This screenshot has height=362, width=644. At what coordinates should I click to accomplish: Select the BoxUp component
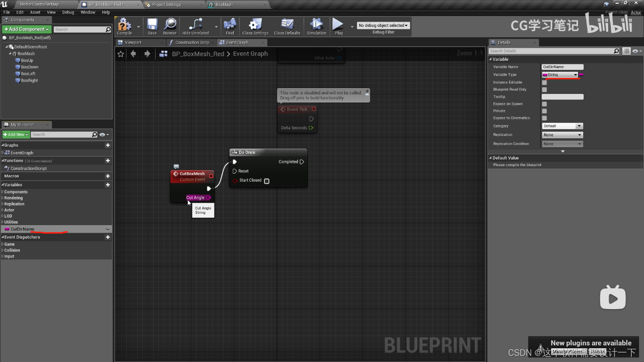[27, 60]
